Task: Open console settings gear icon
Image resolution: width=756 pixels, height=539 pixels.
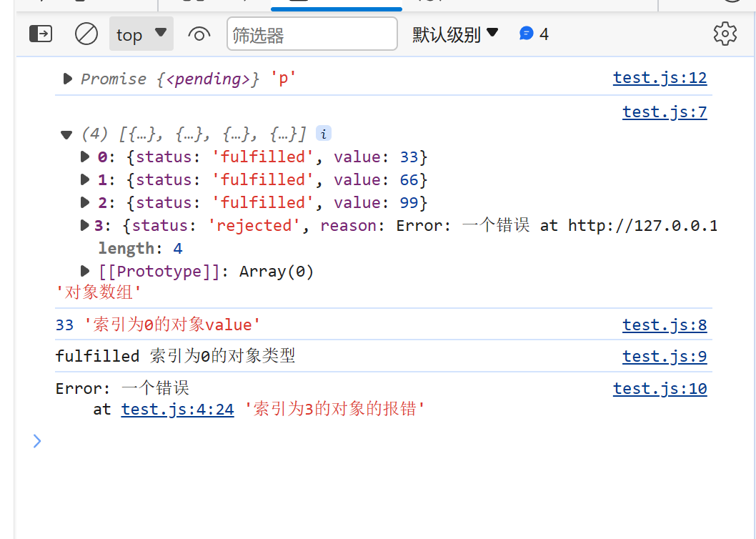Action: (x=725, y=34)
